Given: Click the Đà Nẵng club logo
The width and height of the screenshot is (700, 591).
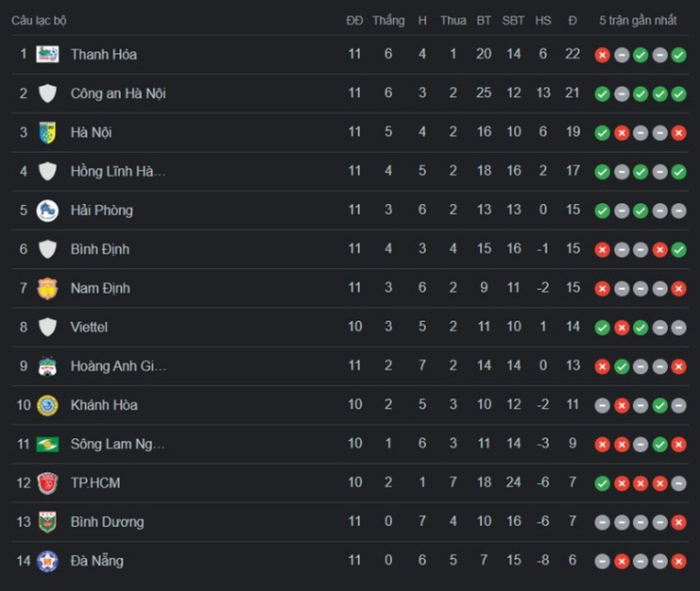Looking at the screenshot, I should pos(48,561).
